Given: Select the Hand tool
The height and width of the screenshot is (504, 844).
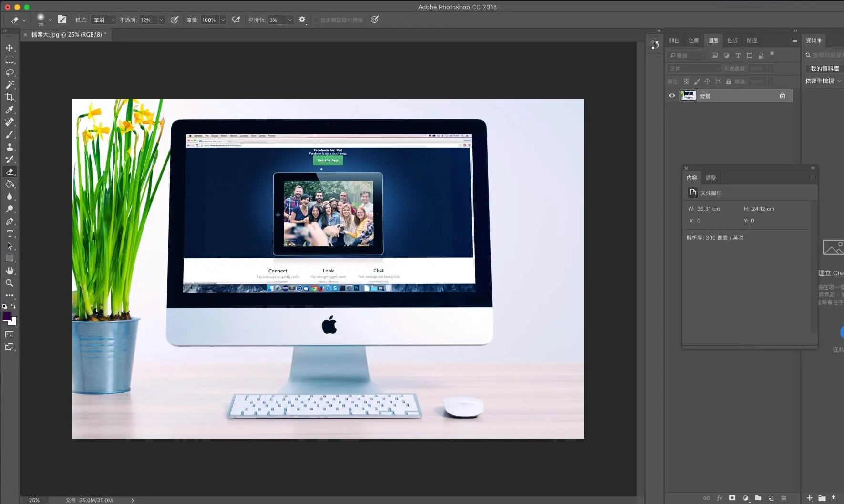Looking at the screenshot, I should point(10,271).
